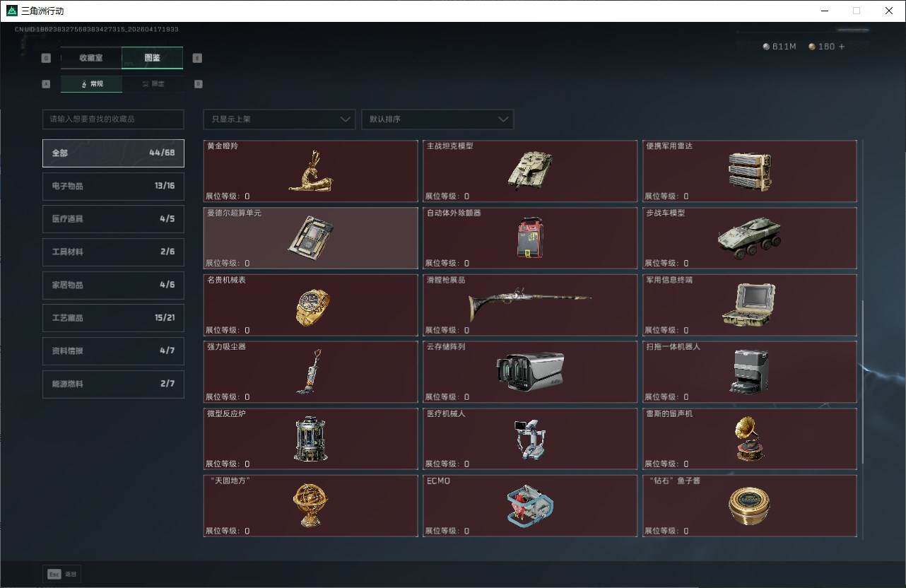The width and height of the screenshot is (906, 588).
Task: Click the Q key hint icon
Action: point(47,58)
